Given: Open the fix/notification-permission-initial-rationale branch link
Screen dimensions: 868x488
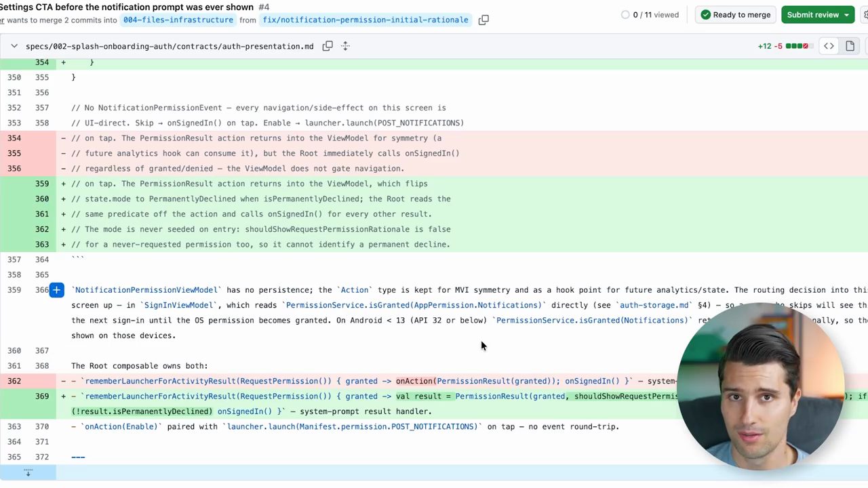Looking at the screenshot, I should click(366, 20).
